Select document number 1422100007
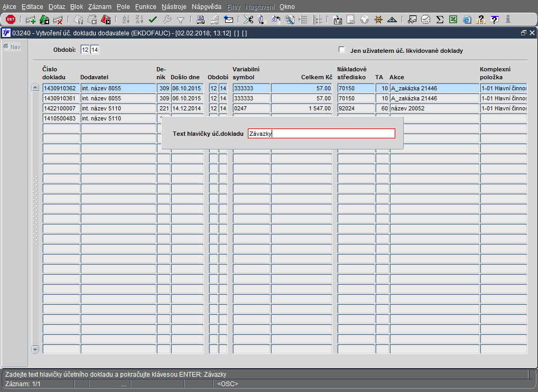Viewport: 538px width, 392px height. (61, 108)
